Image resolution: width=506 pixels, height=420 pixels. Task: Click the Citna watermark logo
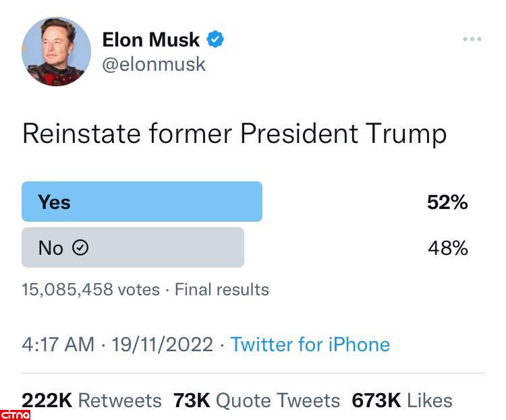16,413
